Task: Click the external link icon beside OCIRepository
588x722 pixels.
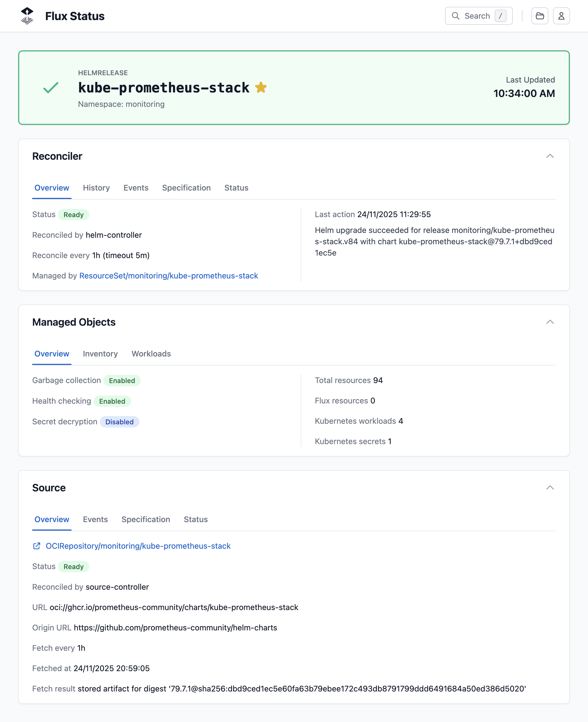Action: coord(37,546)
